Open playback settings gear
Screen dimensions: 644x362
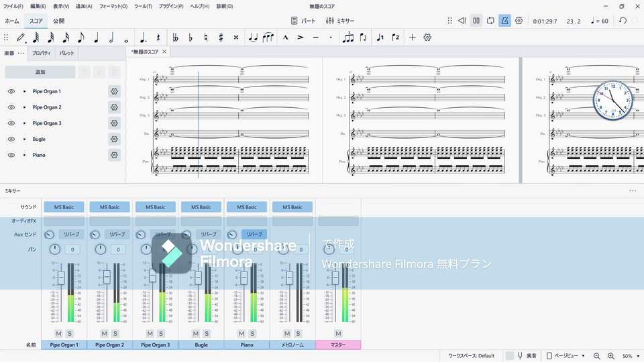[519, 21]
